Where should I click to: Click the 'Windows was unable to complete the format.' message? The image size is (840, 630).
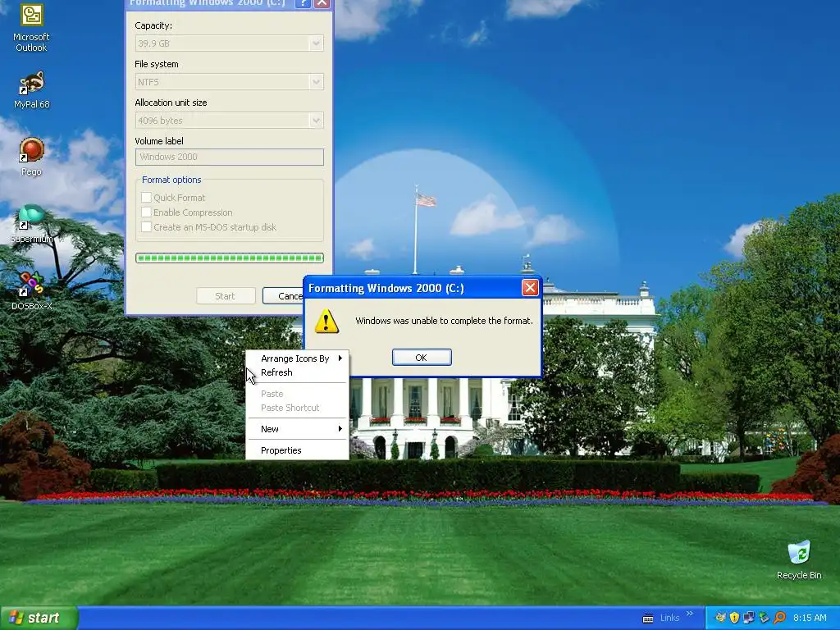pyautogui.click(x=444, y=321)
